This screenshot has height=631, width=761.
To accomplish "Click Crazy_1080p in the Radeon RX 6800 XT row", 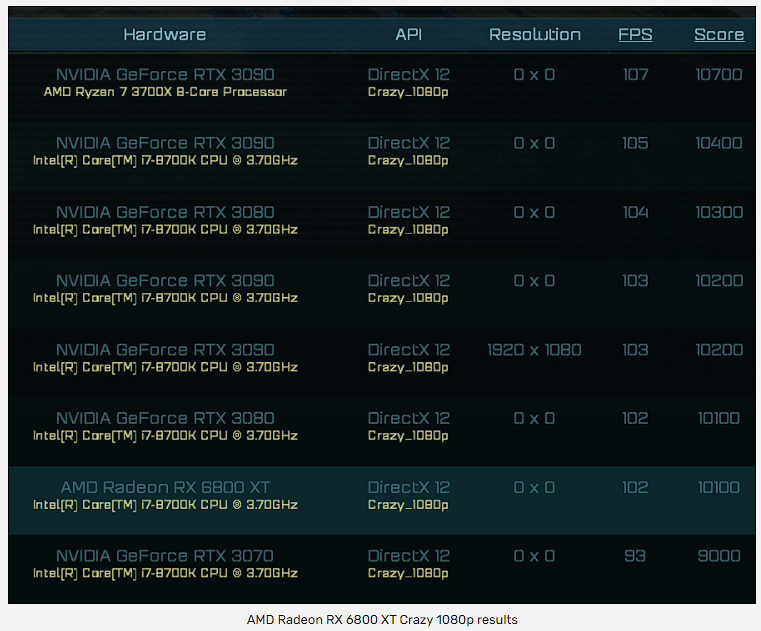I will 408,505.
